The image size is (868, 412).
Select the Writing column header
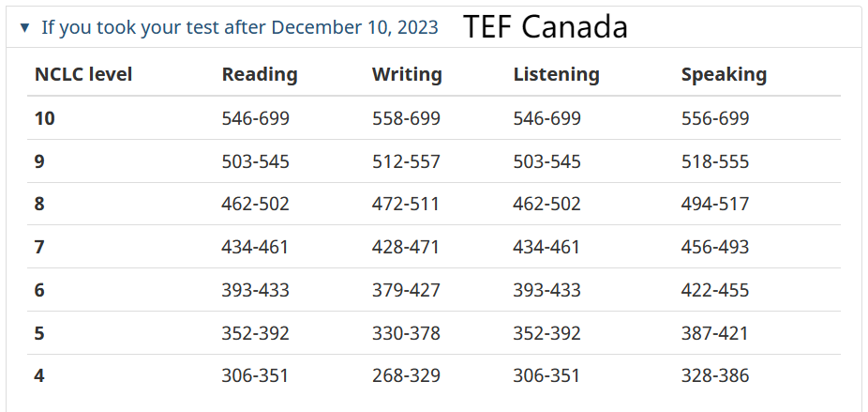407,74
